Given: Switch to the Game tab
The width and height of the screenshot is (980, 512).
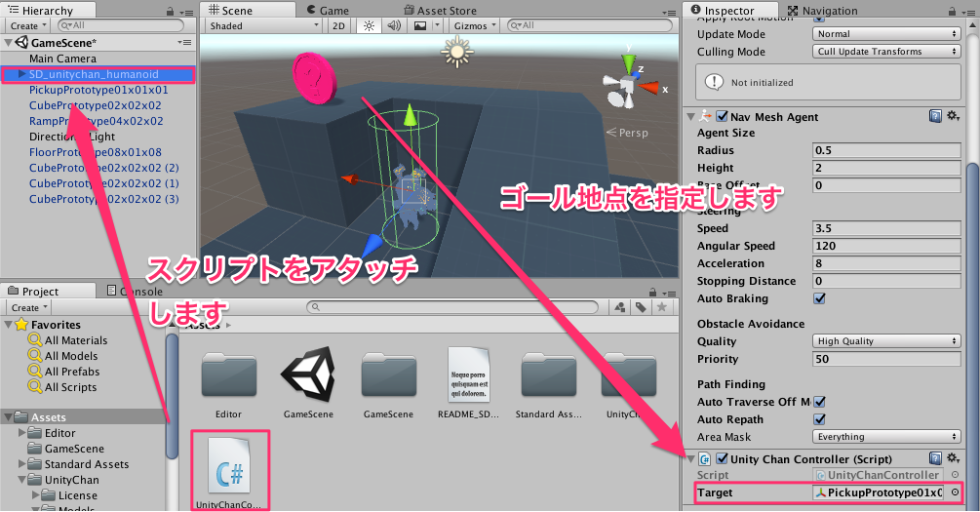Looking at the screenshot, I should [x=328, y=10].
